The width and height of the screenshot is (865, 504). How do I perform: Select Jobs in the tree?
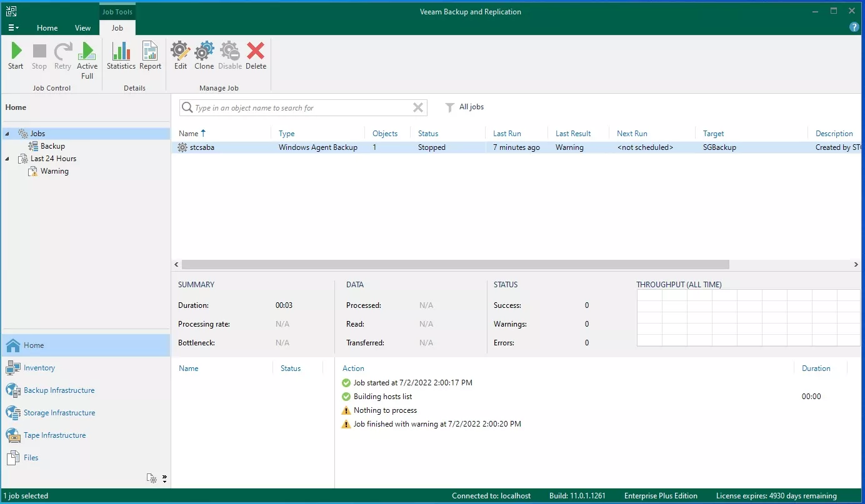[37, 134]
